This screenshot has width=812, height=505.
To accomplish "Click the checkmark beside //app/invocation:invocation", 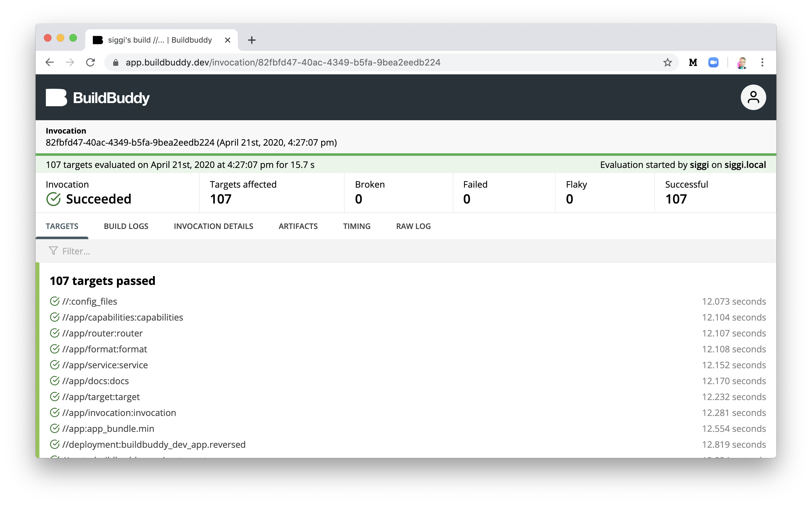I will tap(55, 413).
